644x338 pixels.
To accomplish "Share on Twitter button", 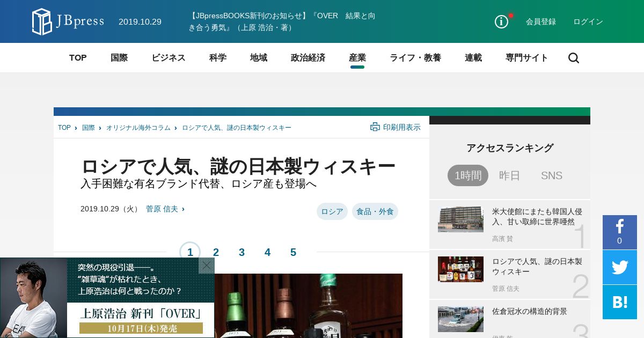I will pyautogui.click(x=620, y=267).
